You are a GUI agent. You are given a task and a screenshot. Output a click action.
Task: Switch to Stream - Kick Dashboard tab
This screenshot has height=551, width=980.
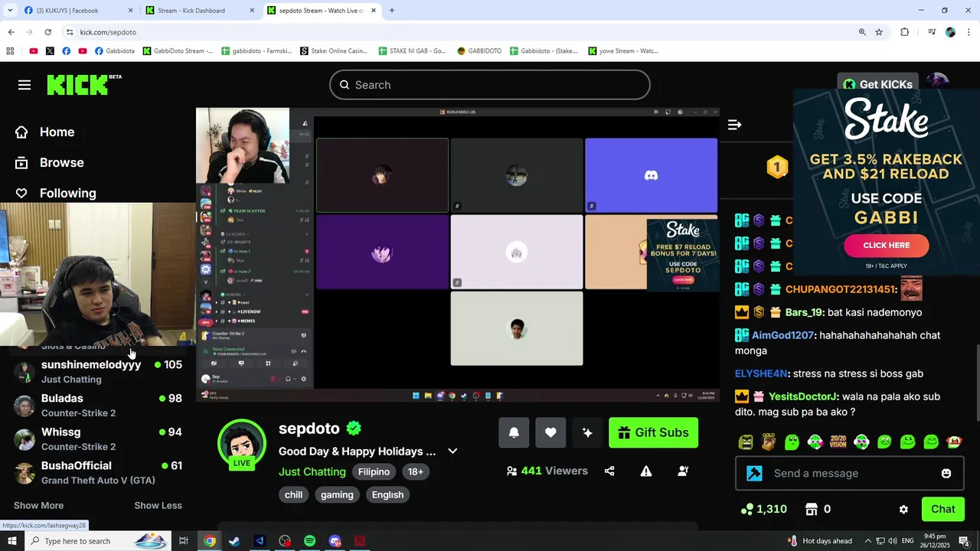201,11
